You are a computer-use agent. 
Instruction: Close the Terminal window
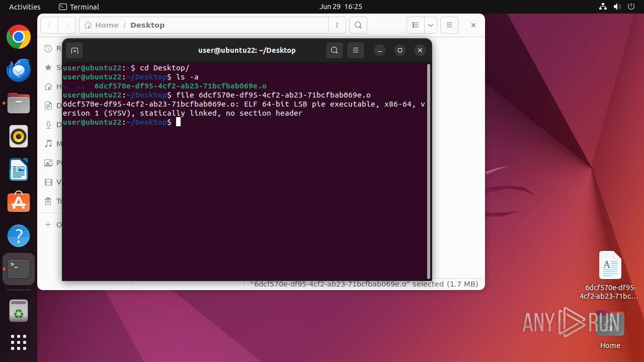coord(420,50)
